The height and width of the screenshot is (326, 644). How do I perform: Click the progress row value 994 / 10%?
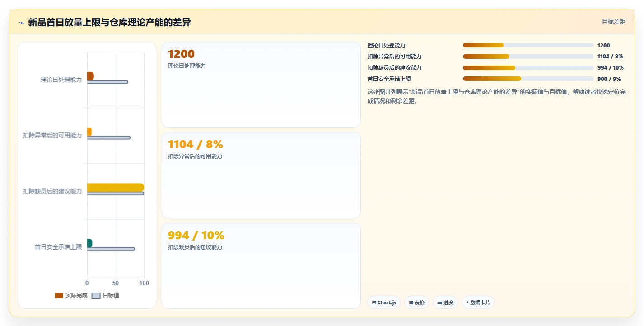611,68
